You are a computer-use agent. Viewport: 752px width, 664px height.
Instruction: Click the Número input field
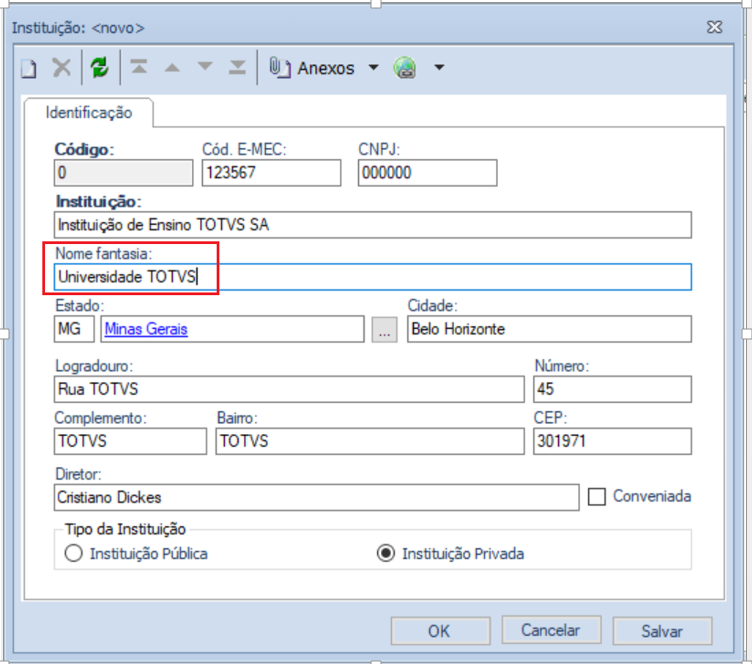[x=612, y=389]
